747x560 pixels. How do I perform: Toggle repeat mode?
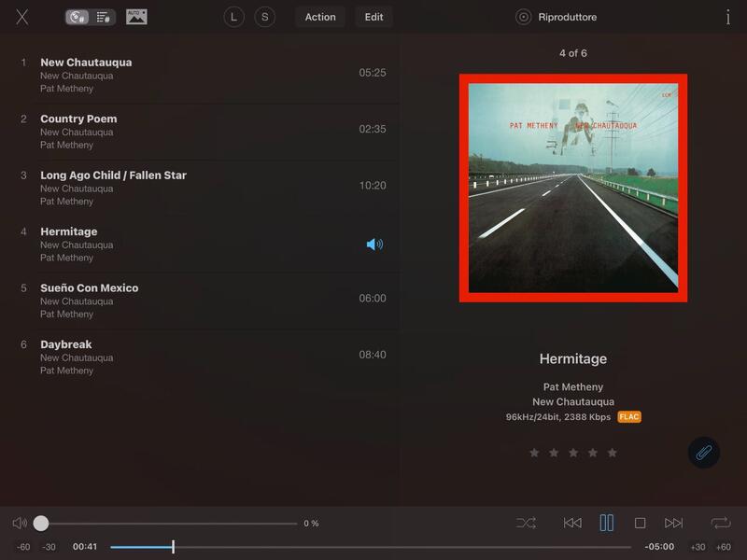tap(720, 524)
